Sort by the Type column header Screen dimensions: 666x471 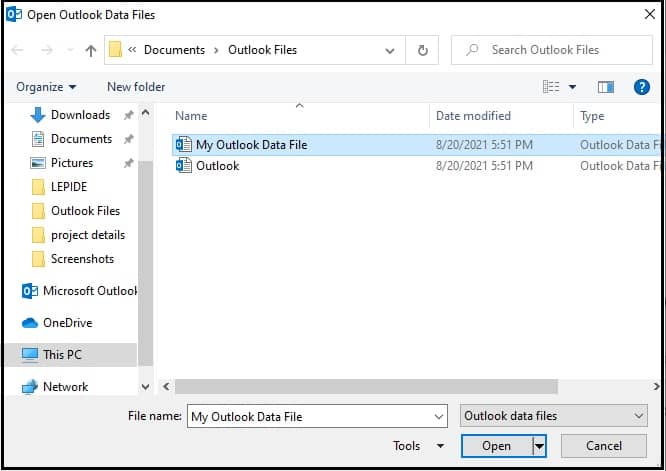pos(592,116)
